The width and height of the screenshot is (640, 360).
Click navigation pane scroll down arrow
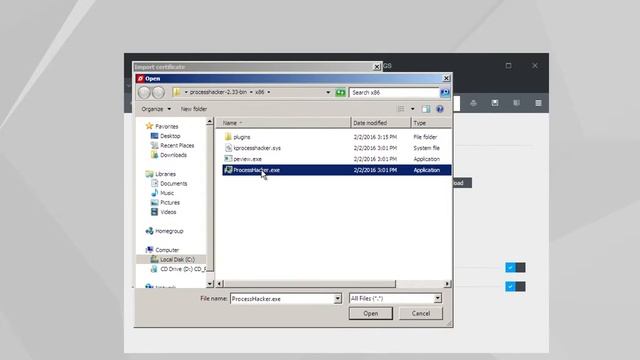210,284
